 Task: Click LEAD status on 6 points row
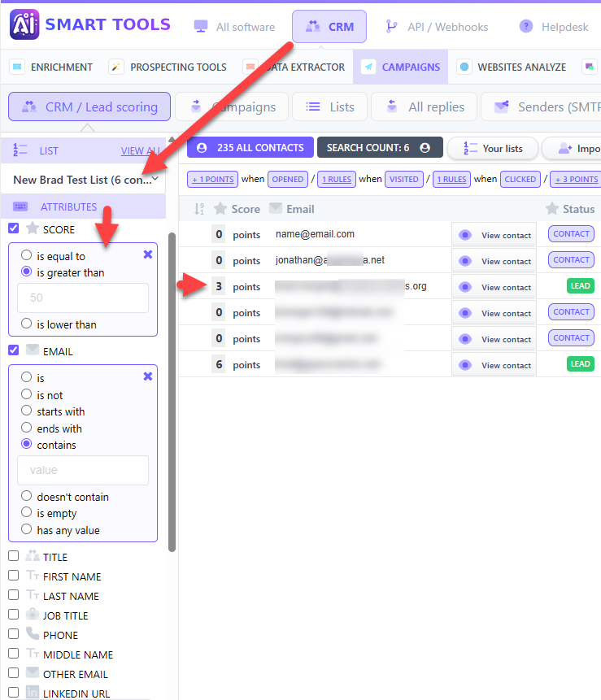click(581, 364)
